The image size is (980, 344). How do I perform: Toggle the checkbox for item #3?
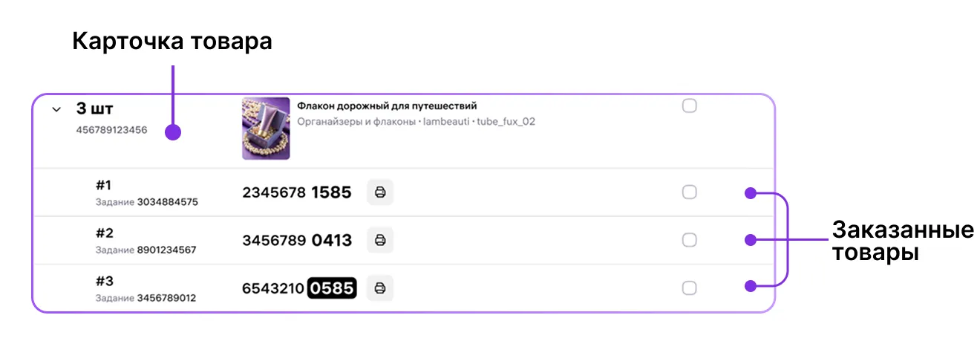point(689,288)
